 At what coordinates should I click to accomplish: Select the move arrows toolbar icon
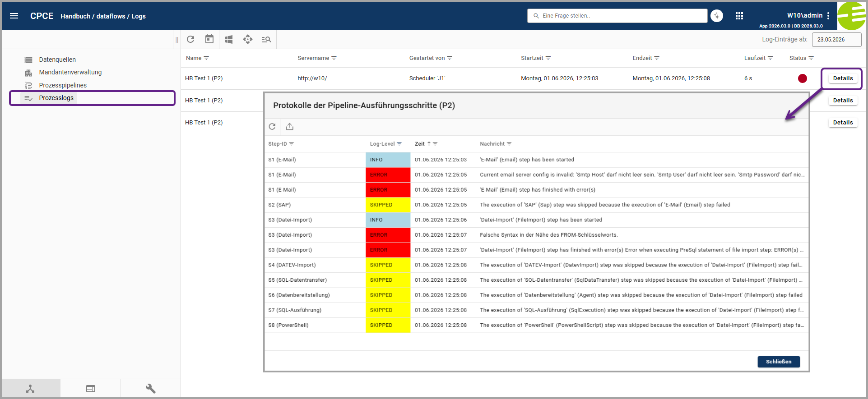248,39
